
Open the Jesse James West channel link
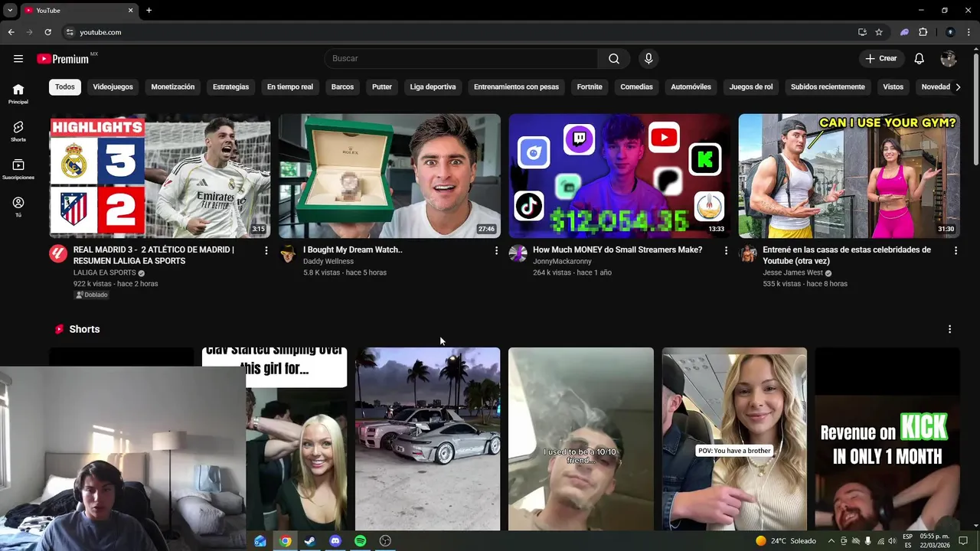[x=792, y=272]
